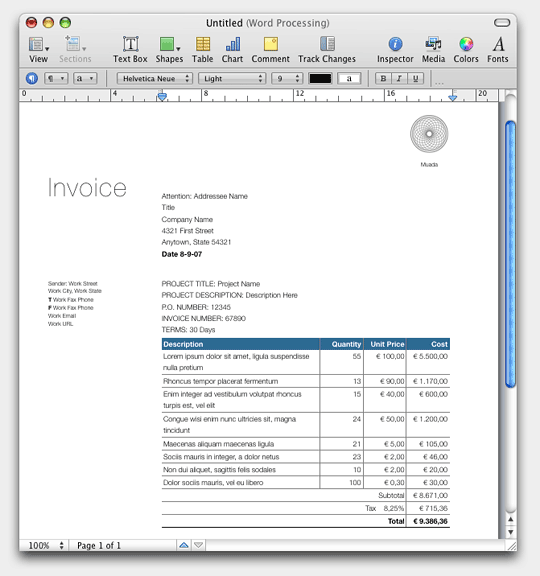Click the toolbar hide pill button
540x576 pixels.
[502, 23]
